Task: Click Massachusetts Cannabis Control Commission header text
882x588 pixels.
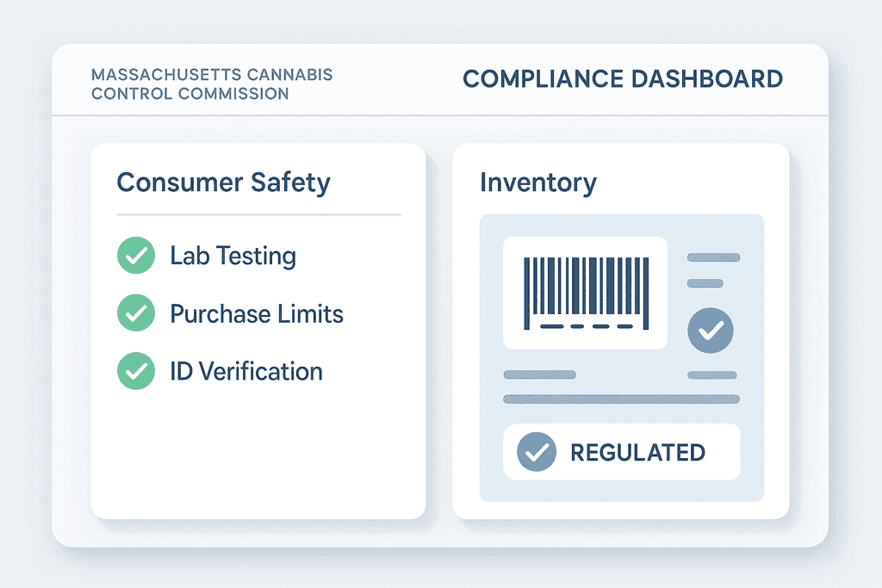Action: pyautogui.click(x=212, y=84)
